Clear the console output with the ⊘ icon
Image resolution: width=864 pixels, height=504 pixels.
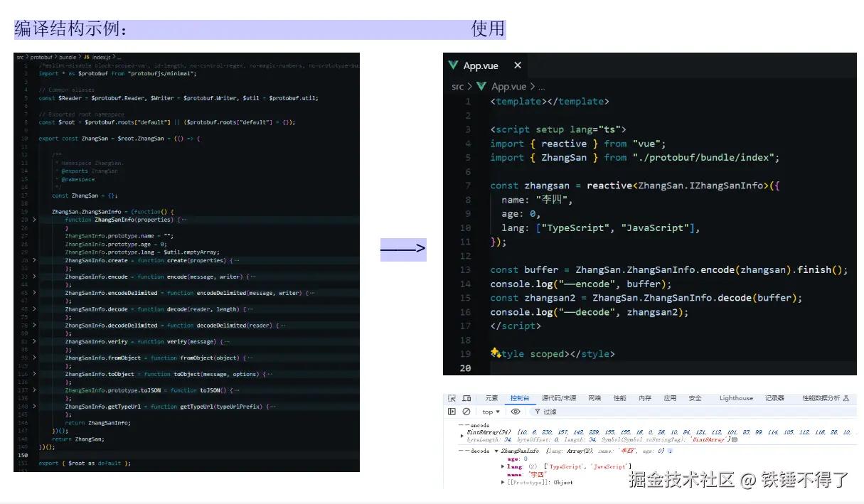coord(466,411)
